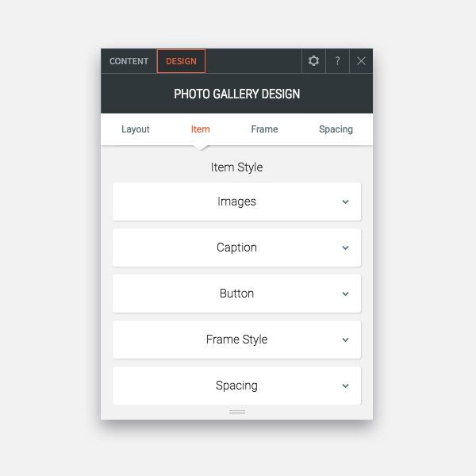Click the chevron on the Images row
Image resolution: width=476 pixels, height=476 pixels.
click(x=345, y=202)
